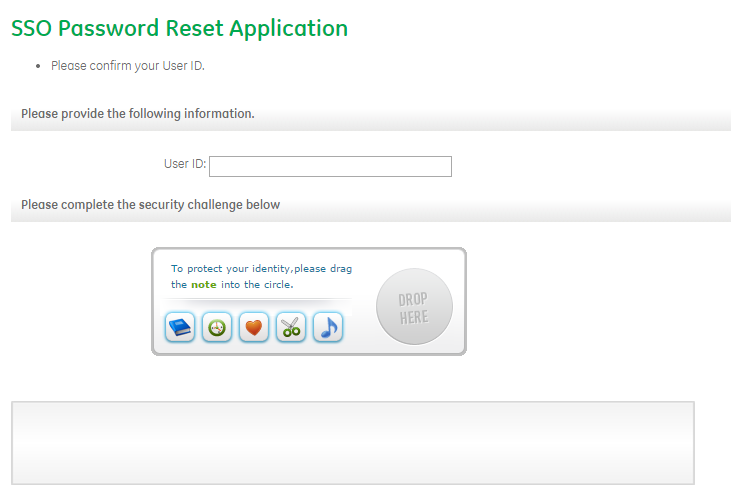Focus the User ID text field

coord(330,166)
